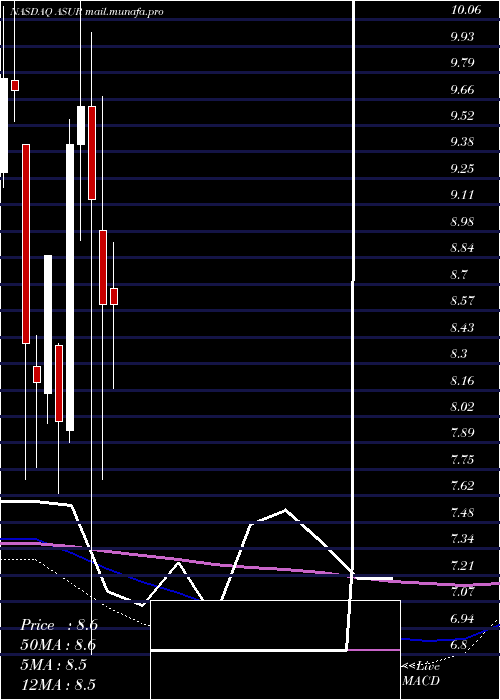Click the 6.8 price axis label
Screen dimensions: 500x700
coord(459,645)
